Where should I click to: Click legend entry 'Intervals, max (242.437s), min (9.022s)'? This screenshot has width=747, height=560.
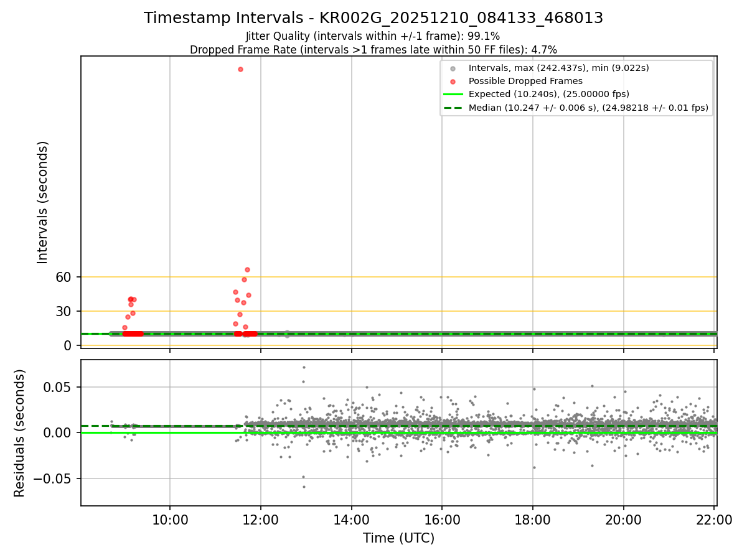tap(558, 68)
